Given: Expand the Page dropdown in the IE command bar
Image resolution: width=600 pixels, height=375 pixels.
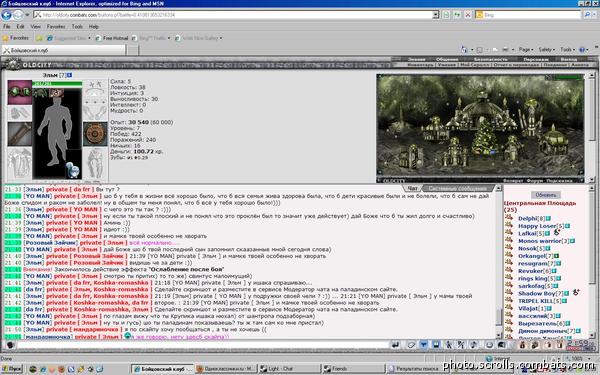Looking at the screenshot, I should coord(526,50).
